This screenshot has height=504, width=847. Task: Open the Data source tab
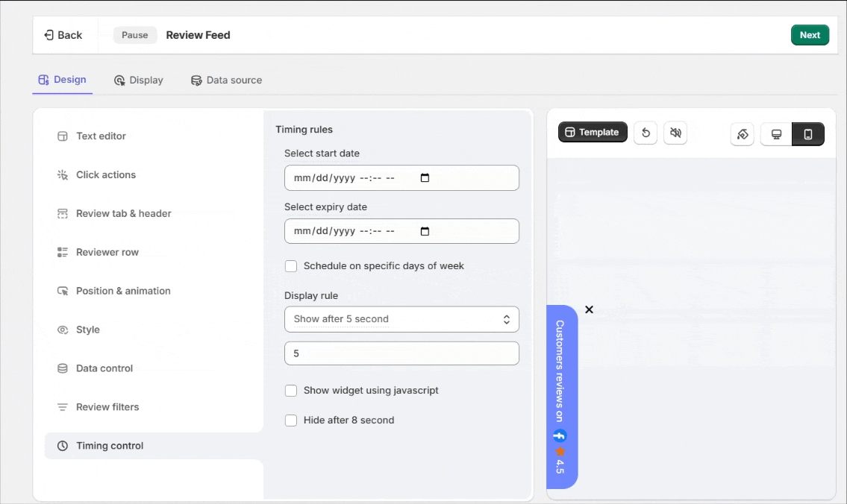[227, 81]
